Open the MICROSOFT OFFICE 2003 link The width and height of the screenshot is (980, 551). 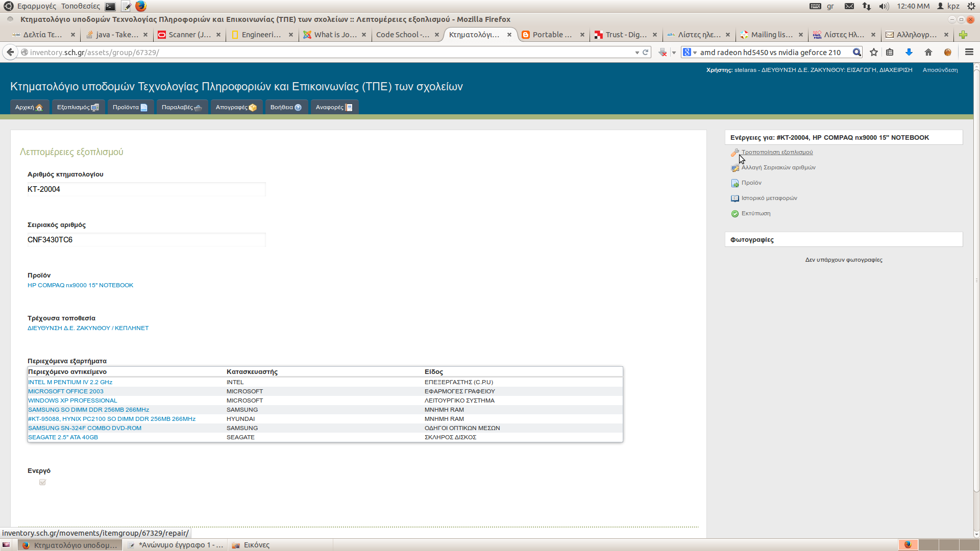(x=65, y=391)
